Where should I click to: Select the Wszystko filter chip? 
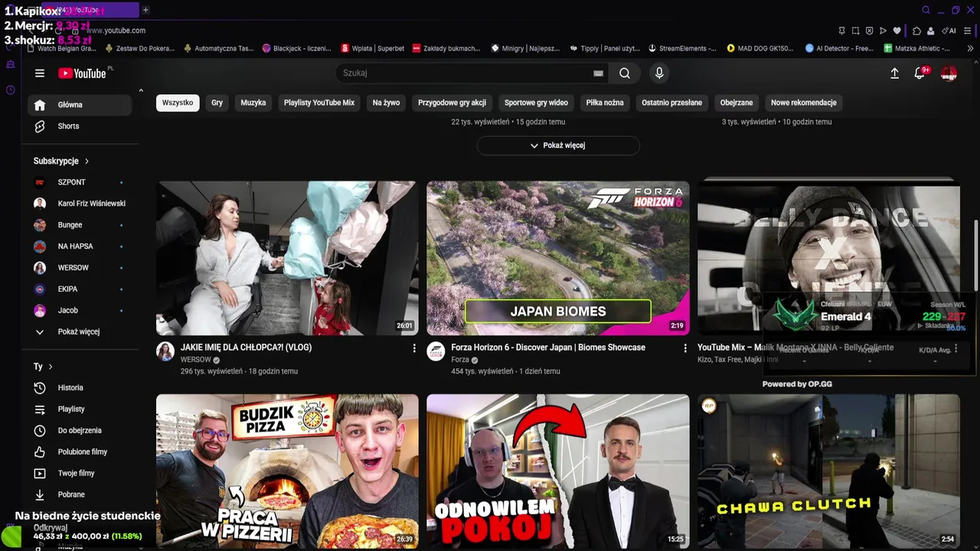(178, 103)
